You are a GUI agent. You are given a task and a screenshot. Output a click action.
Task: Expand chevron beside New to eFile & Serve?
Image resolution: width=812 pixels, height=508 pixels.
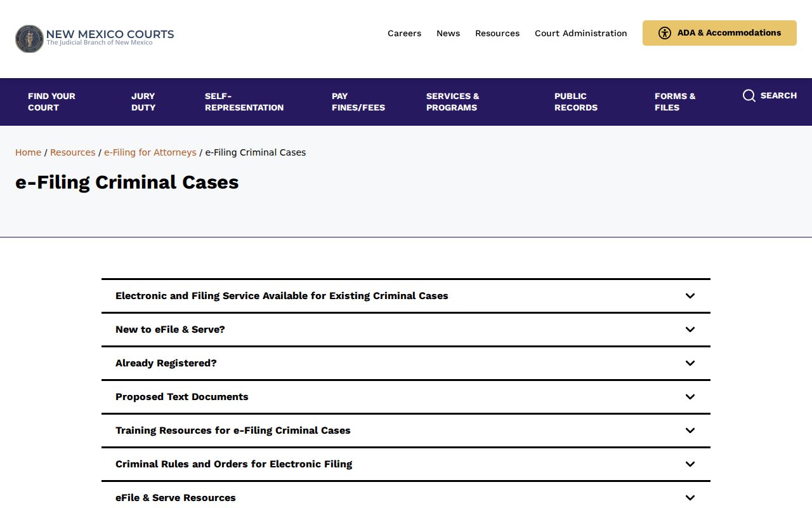point(690,330)
